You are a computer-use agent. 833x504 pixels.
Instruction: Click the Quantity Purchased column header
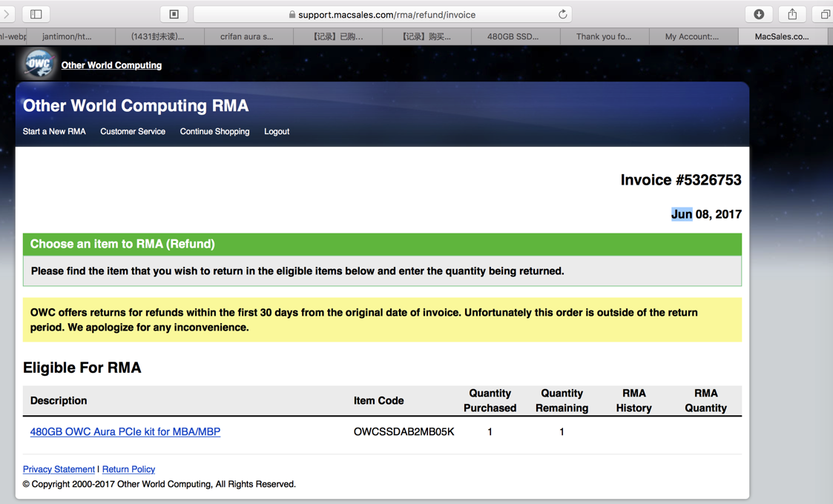(x=490, y=400)
